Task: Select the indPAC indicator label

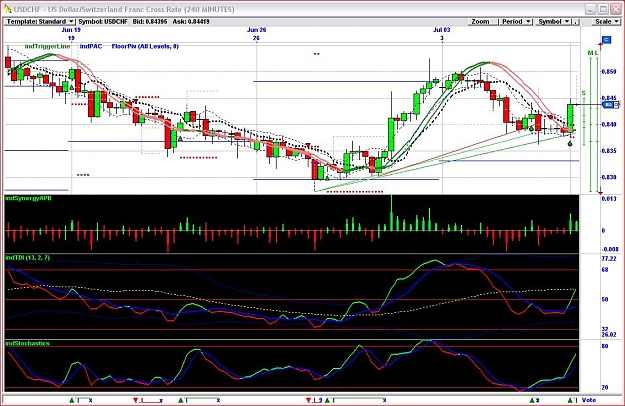Action: click(91, 47)
